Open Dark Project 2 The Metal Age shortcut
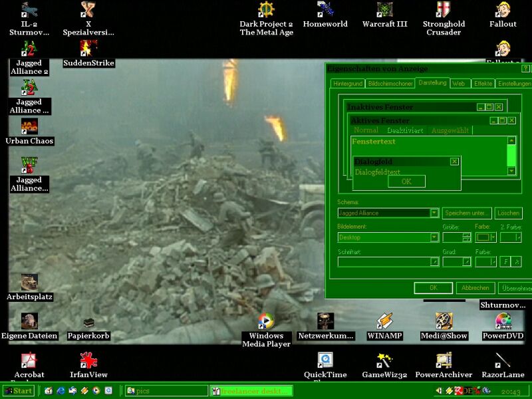Image resolution: width=532 pixels, height=399 pixels. point(266,10)
